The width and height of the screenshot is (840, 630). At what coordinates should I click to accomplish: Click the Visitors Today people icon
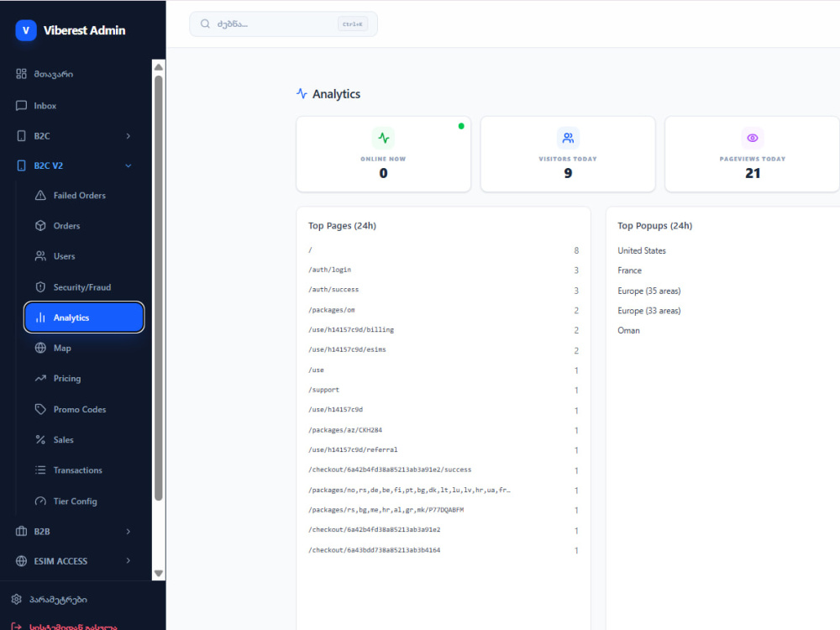tap(568, 138)
